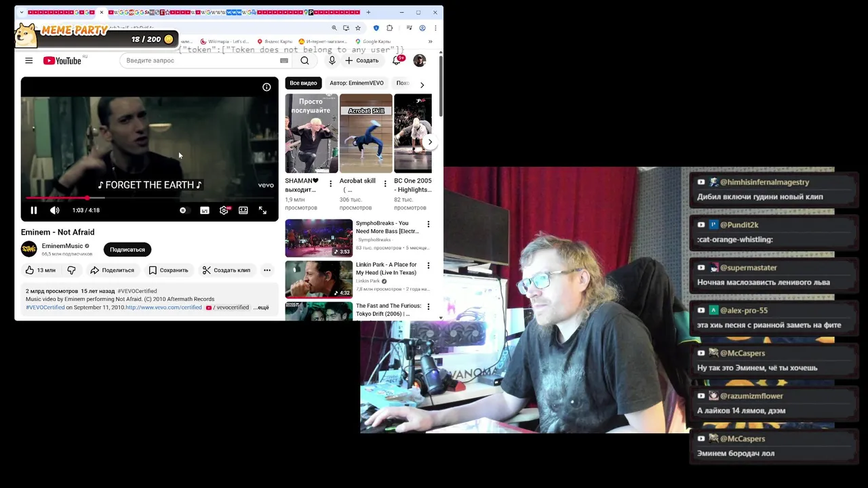Open YouTube hamburger guide menu
The image size is (868, 488).
pyautogui.click(x=29, y=61)
